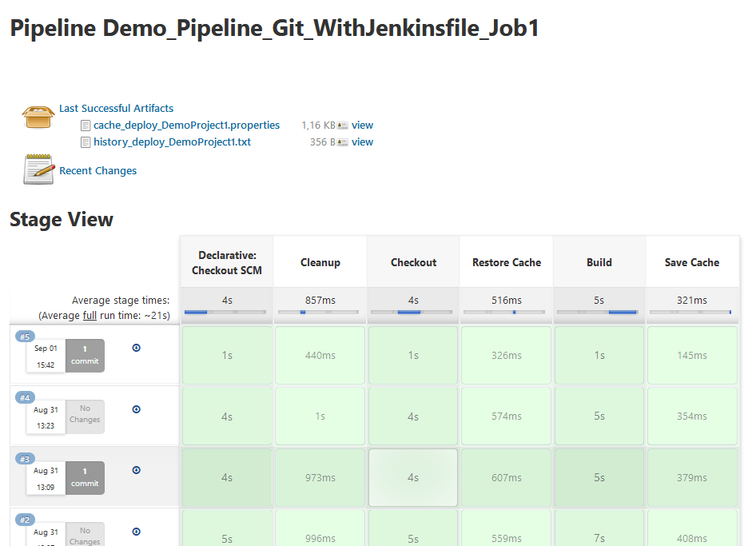This screenshot has height=546, width=756.
Task: Click Restore Cache stage cell for build #4
Action: click(506, 416)
